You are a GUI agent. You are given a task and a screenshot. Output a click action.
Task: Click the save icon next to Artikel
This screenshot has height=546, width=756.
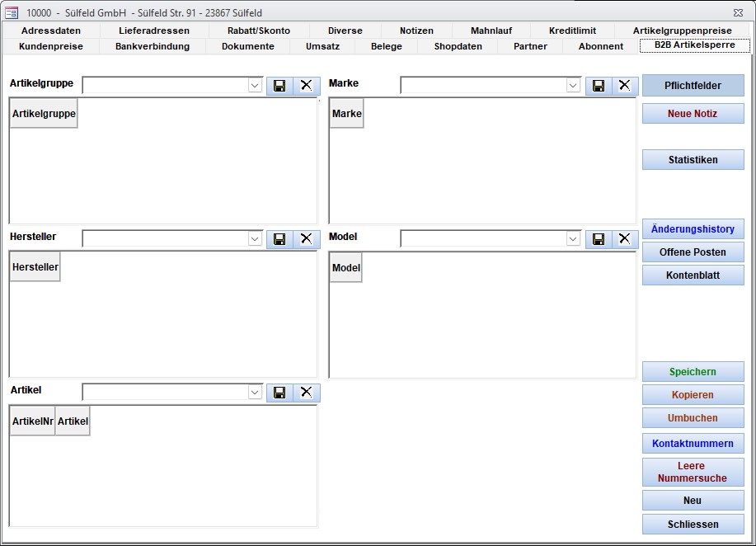click(x=279, y=393)
